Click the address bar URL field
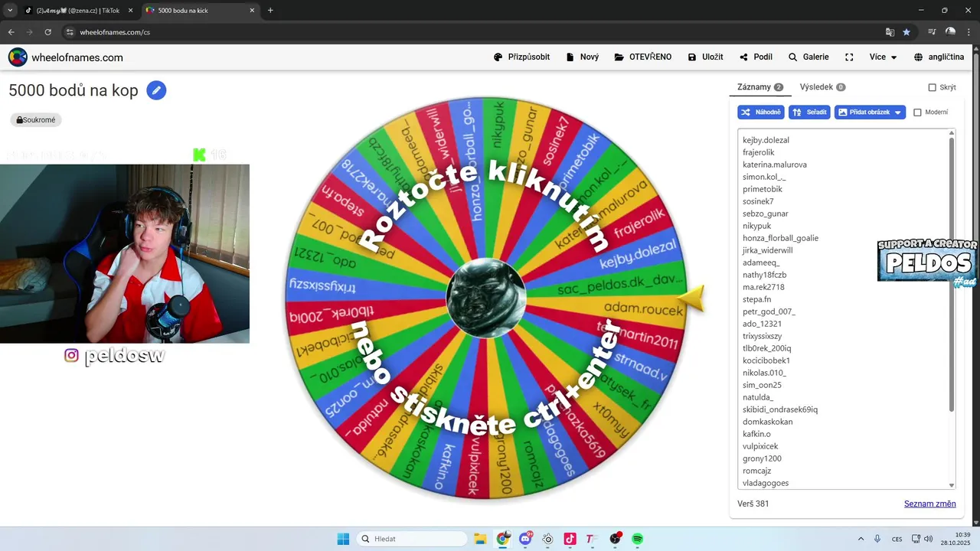Viewport: 980px width, 551px height. pos(475,32)
